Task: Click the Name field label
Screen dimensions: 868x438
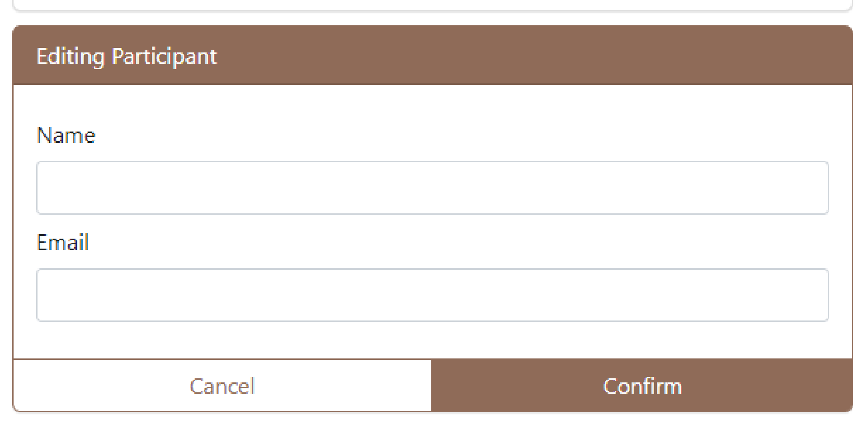Action: (66, 135)
